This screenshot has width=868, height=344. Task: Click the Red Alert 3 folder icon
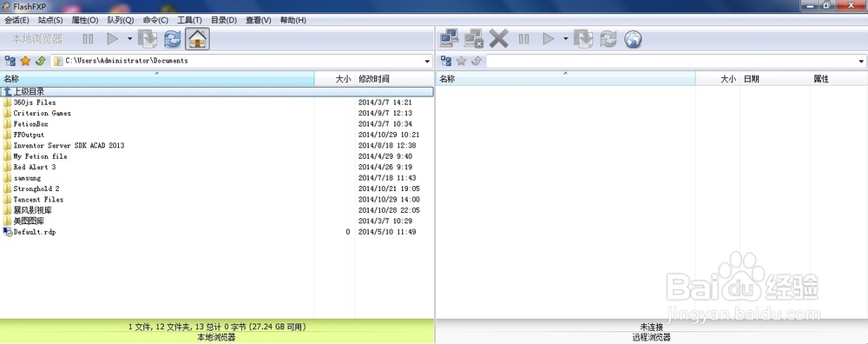[7, 168]
